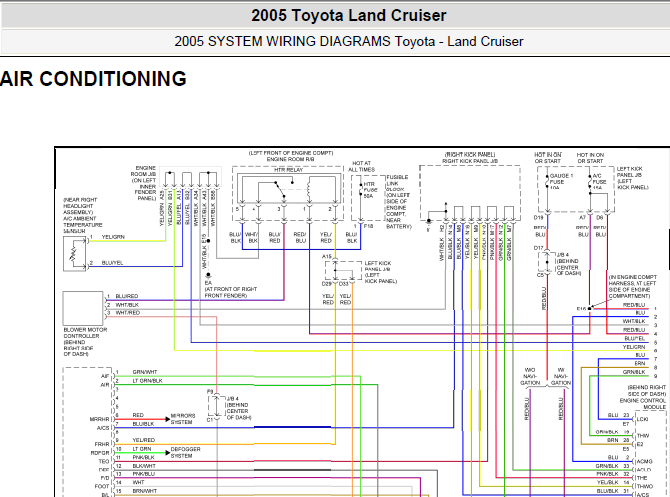Click the "LT GRN/BLK" wire label on AIR pin
The width and height of the screenshot is (670, 497).
point(147,381)
